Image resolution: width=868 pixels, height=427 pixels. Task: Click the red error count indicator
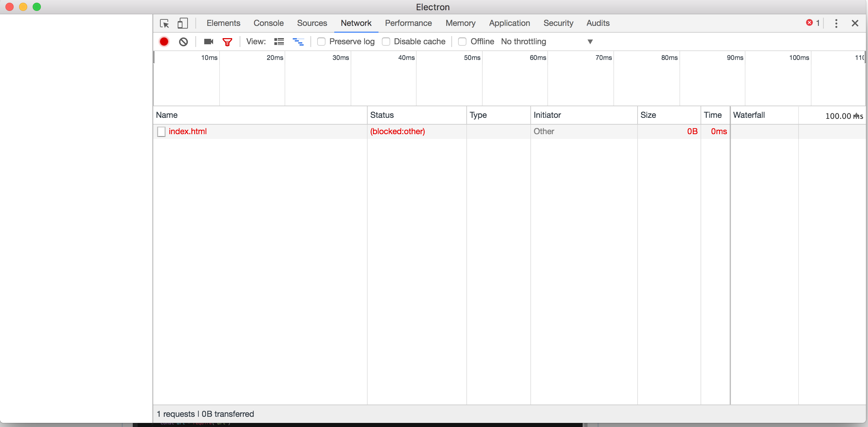813,23
